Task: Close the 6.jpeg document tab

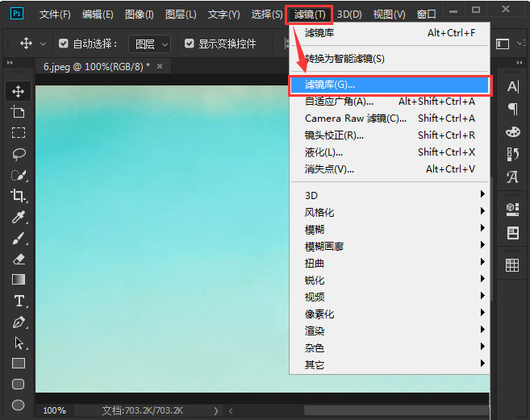Action: [160, 66]
